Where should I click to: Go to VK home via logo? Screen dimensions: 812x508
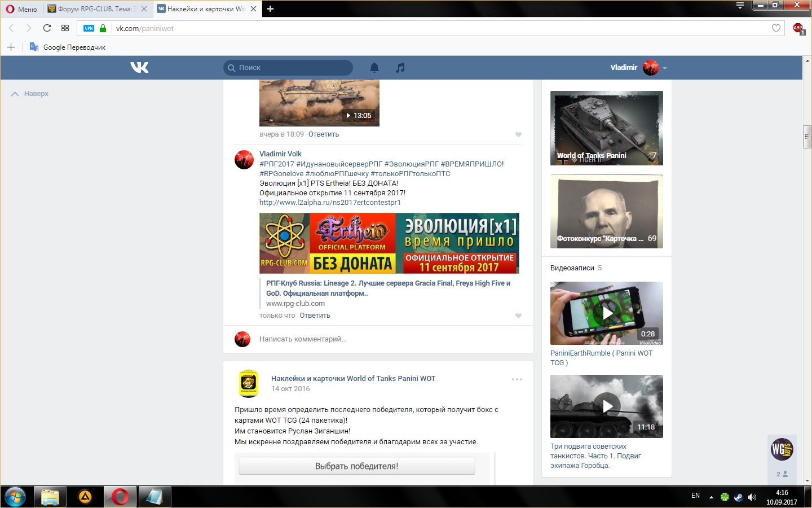tap(139, 67)
